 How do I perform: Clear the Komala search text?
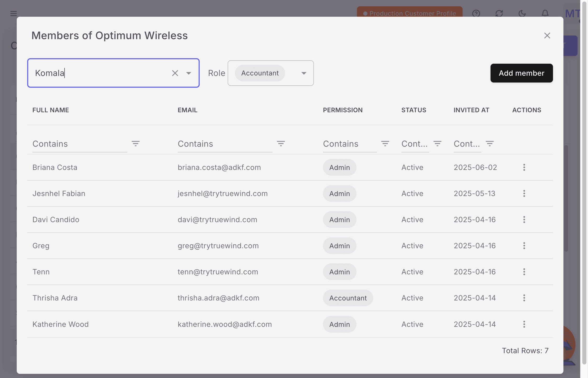175,73
